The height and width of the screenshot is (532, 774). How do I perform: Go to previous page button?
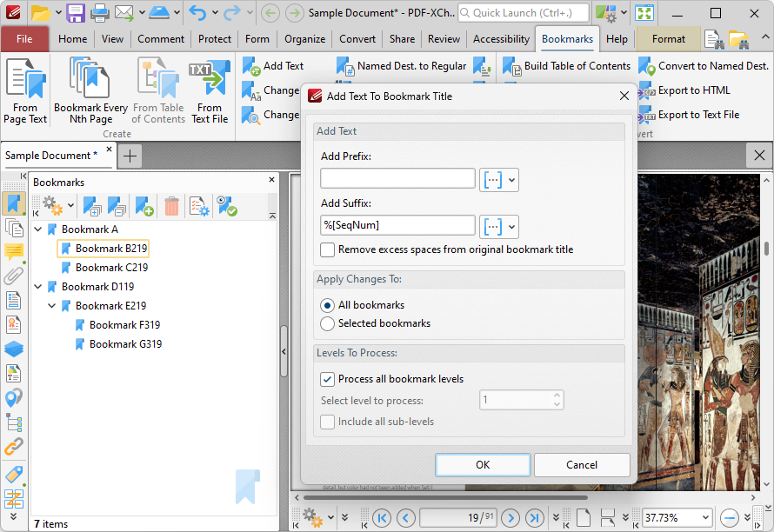point(406,518)
